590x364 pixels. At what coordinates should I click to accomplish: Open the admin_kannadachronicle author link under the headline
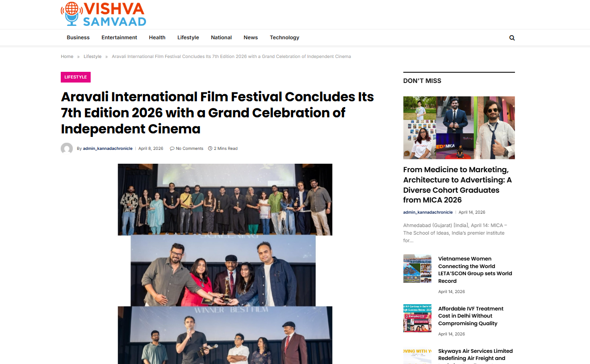point(108,149)
